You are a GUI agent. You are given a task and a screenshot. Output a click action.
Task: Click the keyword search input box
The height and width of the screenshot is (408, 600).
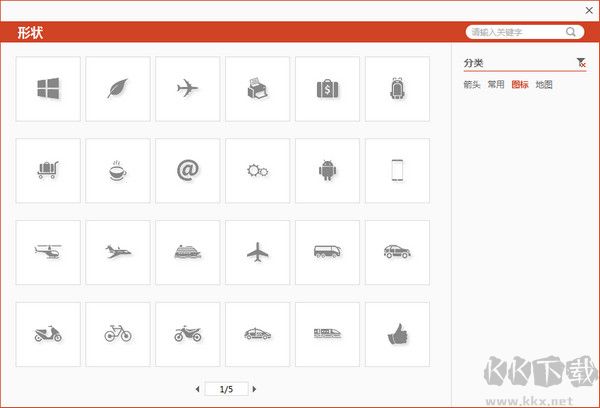517,32
